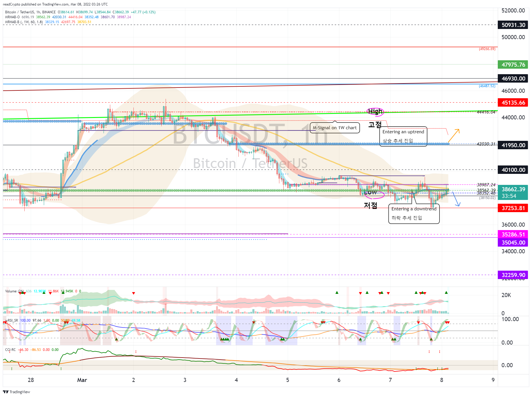Click the 50000.00 axis value
532x397 pixels.
click(513, 37)
